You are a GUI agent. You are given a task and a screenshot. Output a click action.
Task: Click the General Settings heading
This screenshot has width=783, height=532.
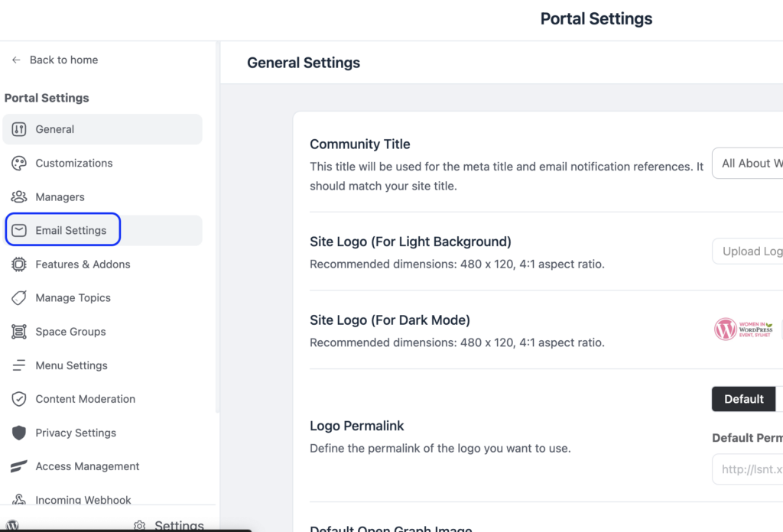304,63
